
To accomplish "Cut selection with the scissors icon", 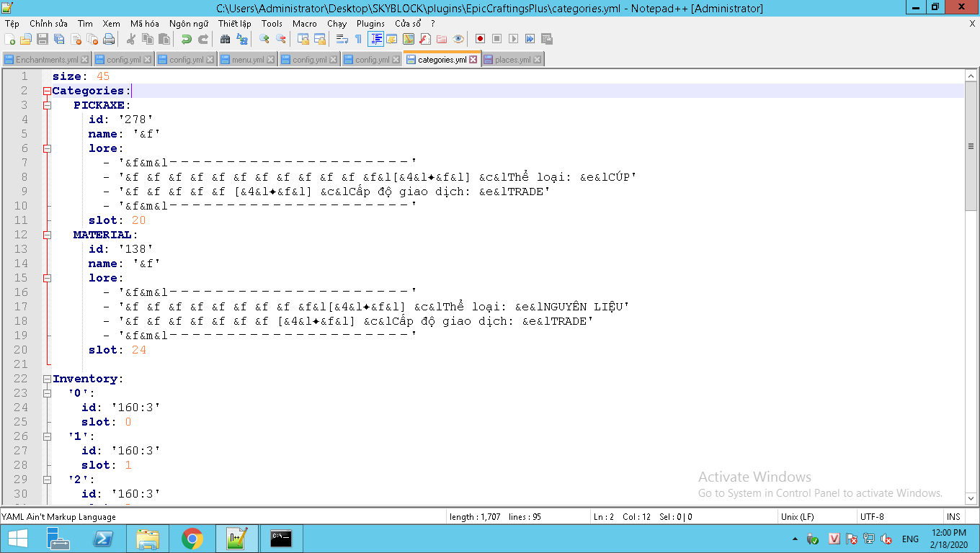I will click(131, 39).
